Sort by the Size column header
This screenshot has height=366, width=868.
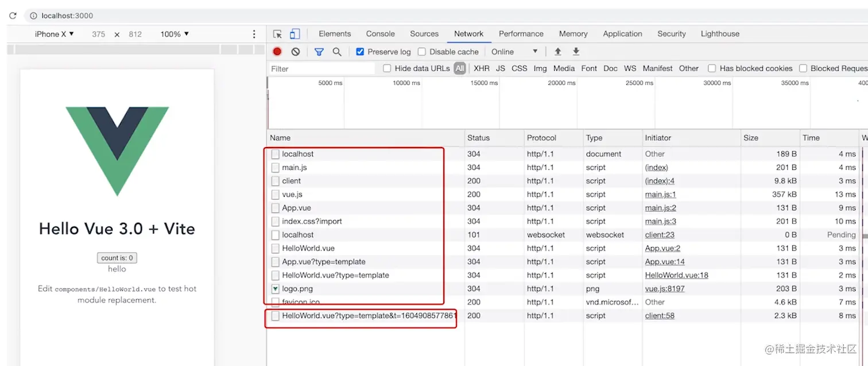(x=770, y=138)
